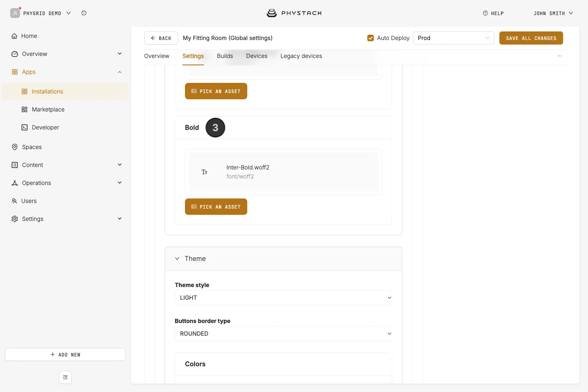588x392 pixels.
Task: Click Pick an Asset under Bold font
Action: tap(216, 207)
